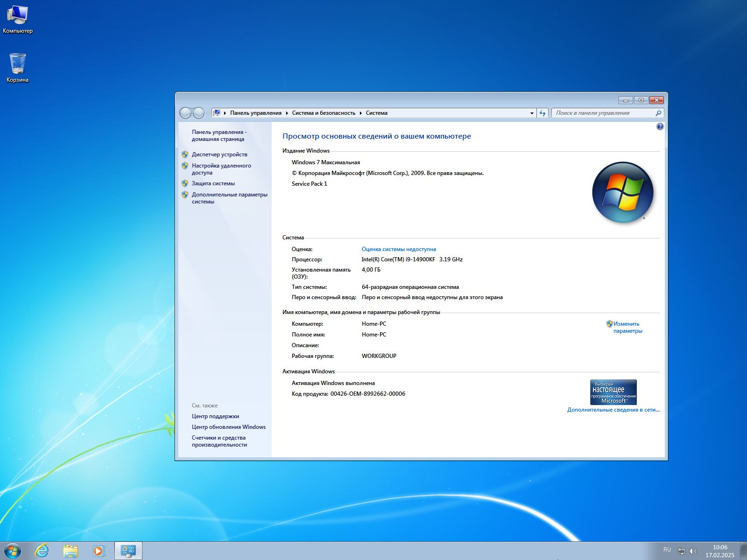Open Оценка системы недоступна link
The height and width of the screenshot is (560, 747).
(x=398, y=249)
